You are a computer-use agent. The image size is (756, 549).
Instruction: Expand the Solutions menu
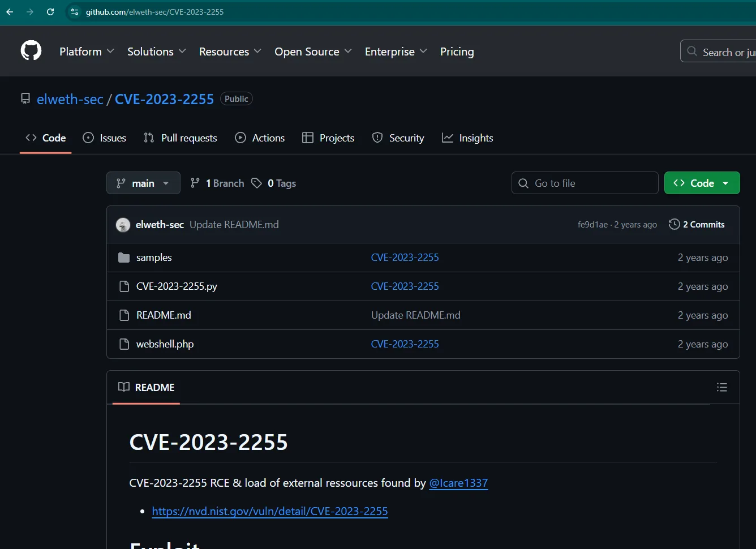pos(157,52)
